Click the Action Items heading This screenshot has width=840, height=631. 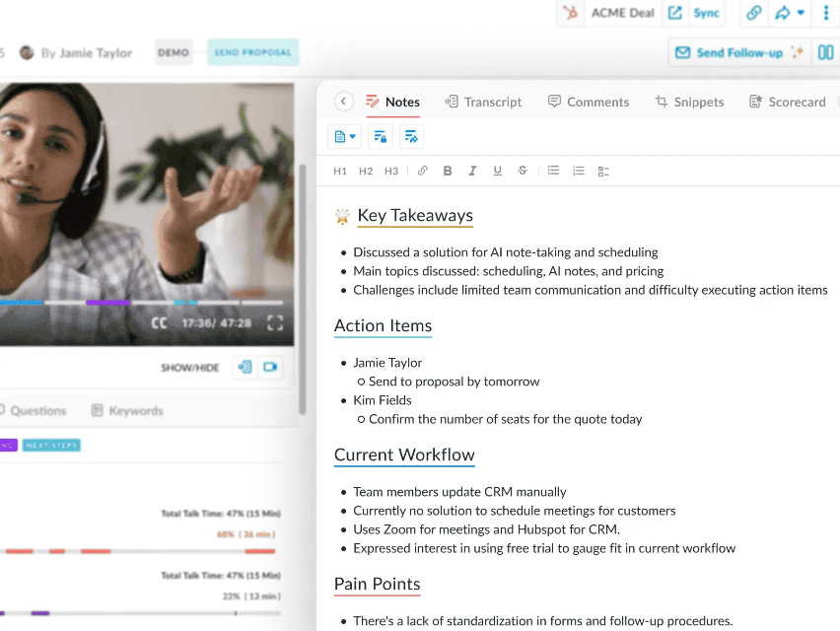click(384, 325)
